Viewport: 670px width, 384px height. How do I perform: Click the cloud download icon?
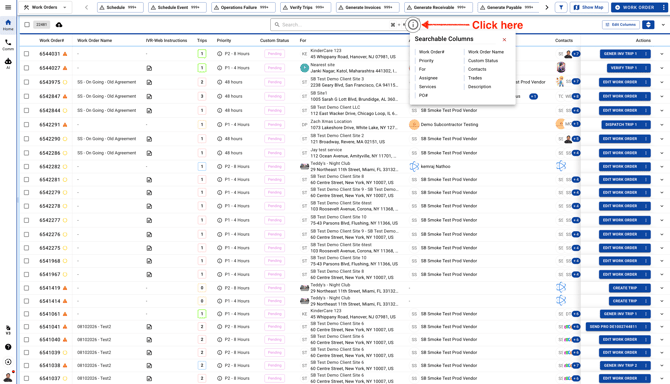(x=59, y=25)
